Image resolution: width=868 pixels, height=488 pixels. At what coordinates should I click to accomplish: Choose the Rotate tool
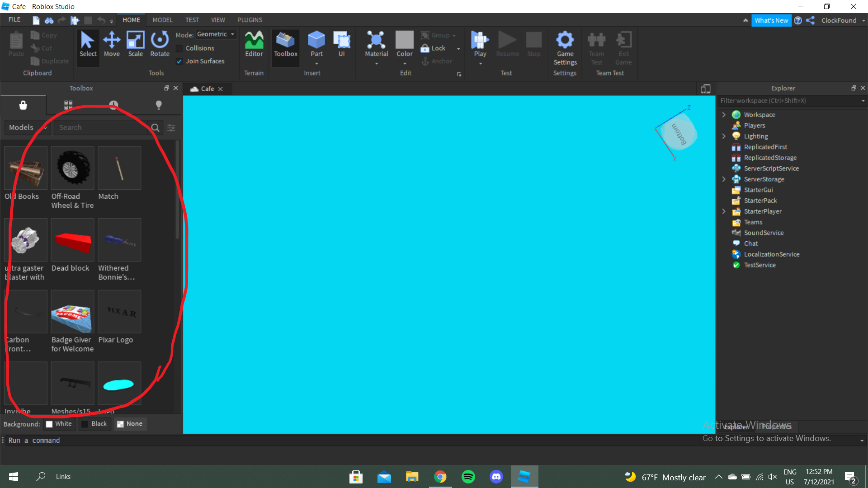(x=160, y=44)
